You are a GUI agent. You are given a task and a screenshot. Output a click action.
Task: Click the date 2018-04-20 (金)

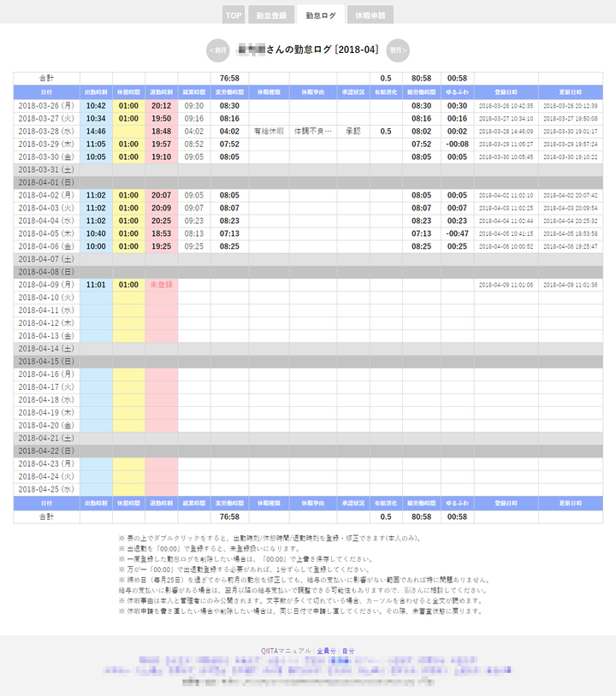coord(47,425)
